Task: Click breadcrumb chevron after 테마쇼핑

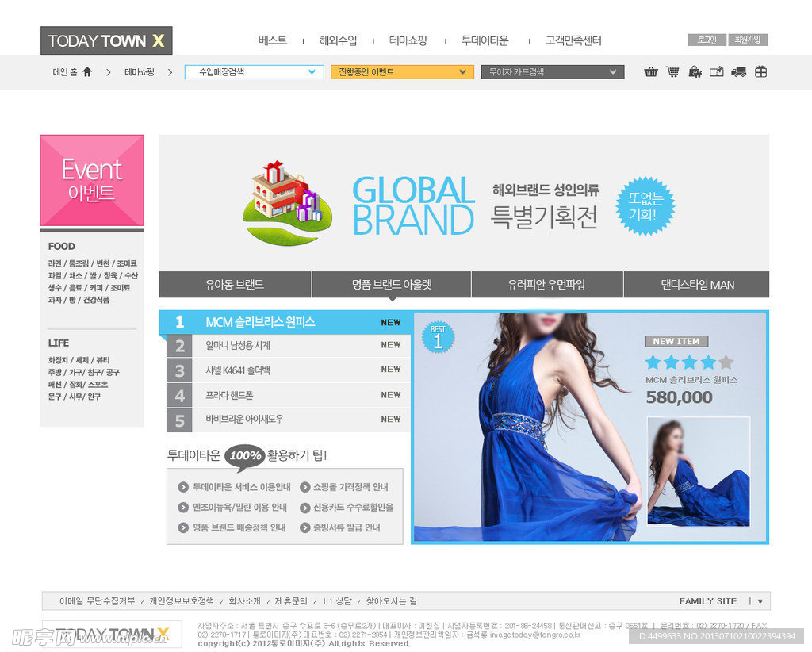Action: [170, 72]
